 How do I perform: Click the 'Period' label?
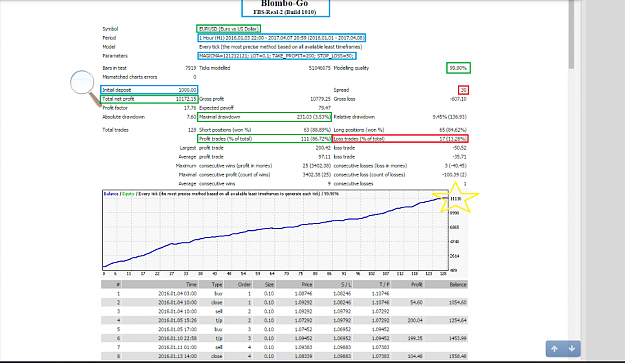[109, 38]
